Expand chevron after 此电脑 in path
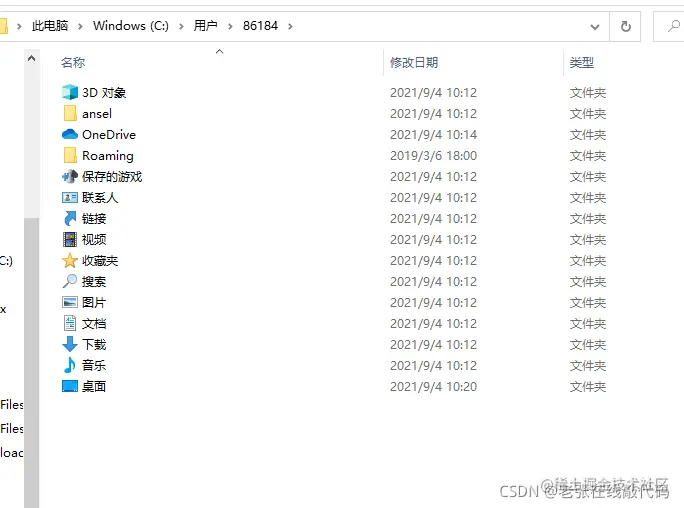This screenshot has height=508, width=684. [x=80, y=26]
